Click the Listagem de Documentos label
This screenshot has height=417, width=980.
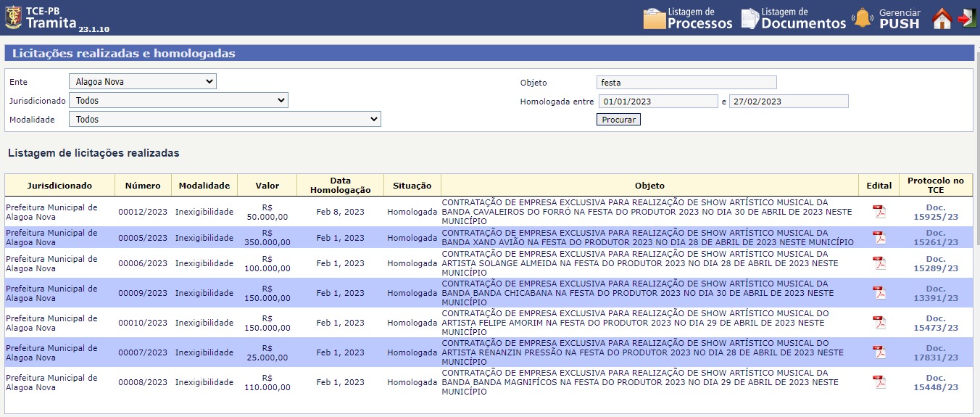pos(803,18)
